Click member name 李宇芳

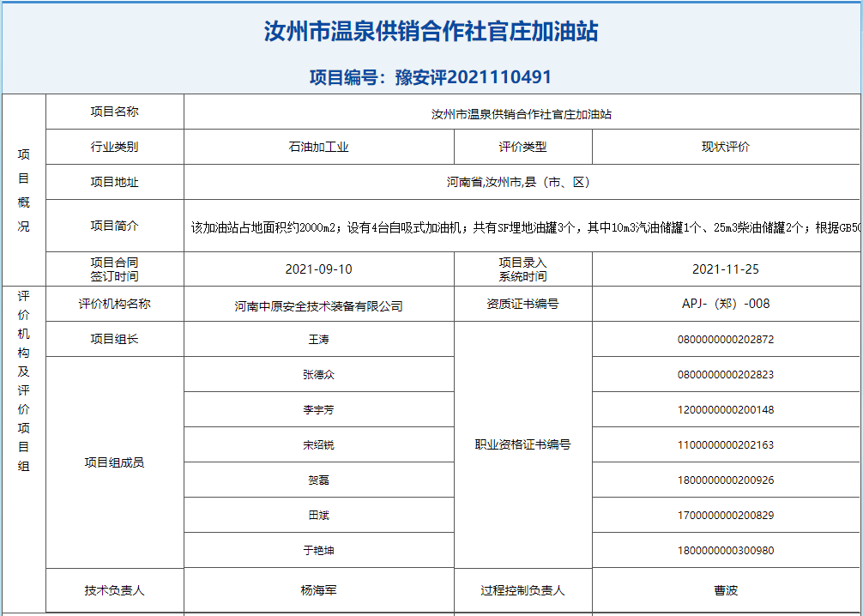[x=318, y=409]
